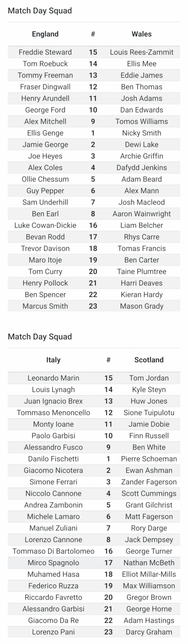Click the second Match Day Squad heading
The width and height of the screenshot is (188, 644).
[40, 336]
